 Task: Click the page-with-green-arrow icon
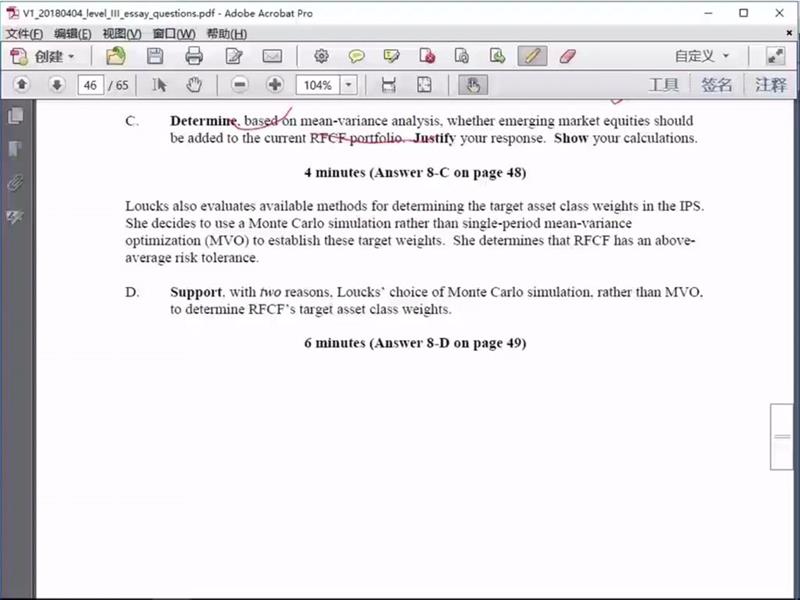[497, 56]
